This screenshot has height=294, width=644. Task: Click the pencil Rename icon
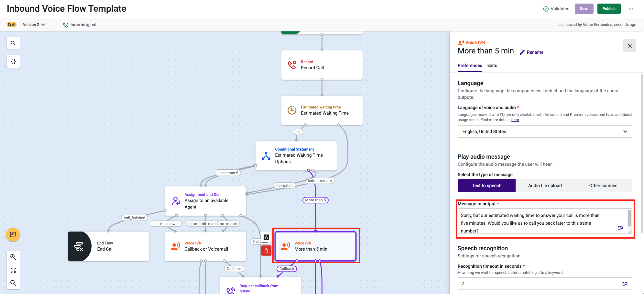click(x=522, y=52)
